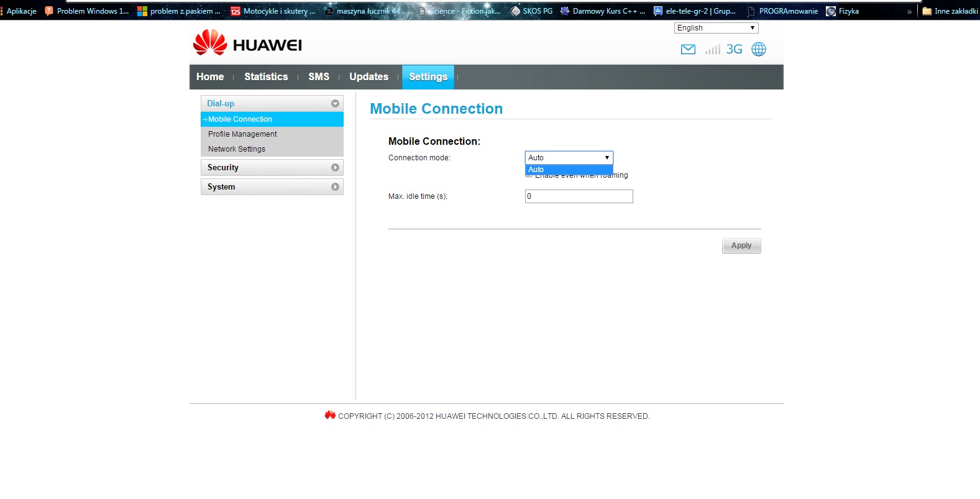Click the globe connection status icon
This screenshot has width=980, height=499.
coord(759,50)
